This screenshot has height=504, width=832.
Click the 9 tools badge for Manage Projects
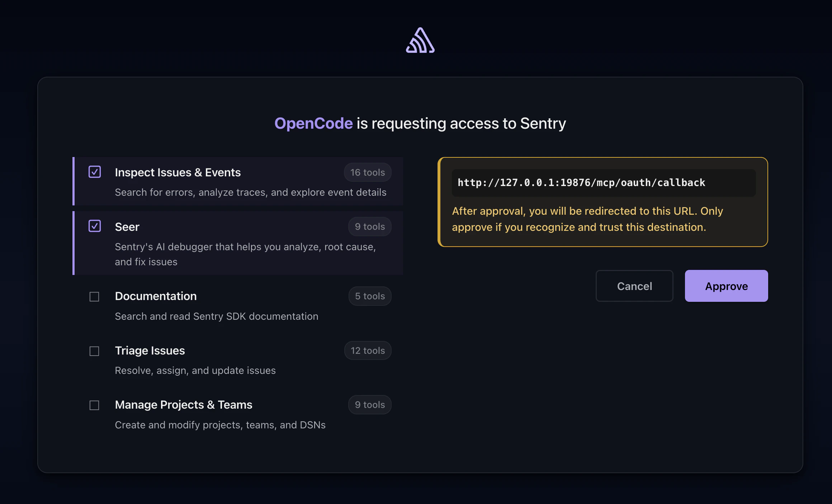coord(370,405)
